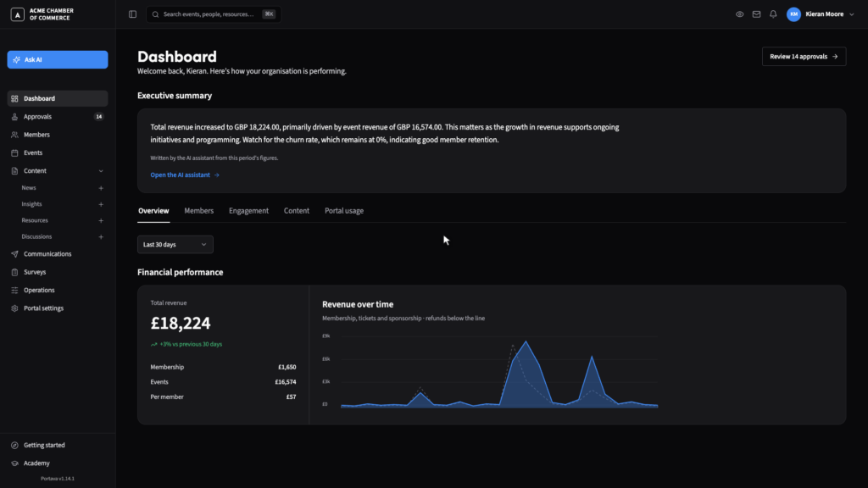868x488 pixels.
Task: Switch to the Overview tab
Action: click(153, 211)
